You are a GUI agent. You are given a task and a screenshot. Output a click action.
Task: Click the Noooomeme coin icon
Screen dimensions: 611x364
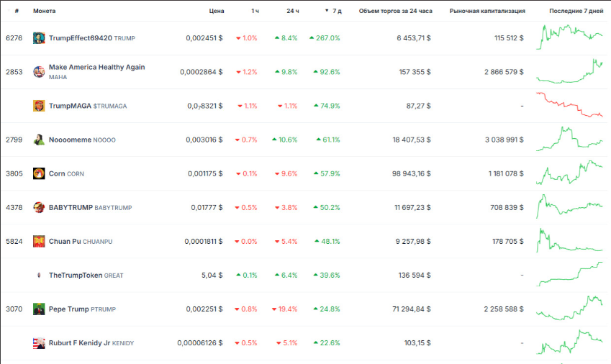[39, 140]
